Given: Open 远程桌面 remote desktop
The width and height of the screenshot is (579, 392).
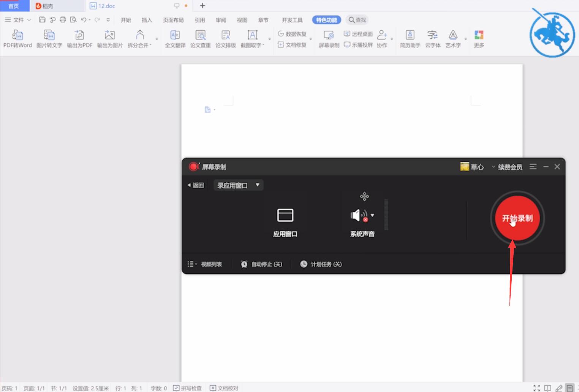Looking at the screenshot, I should [358, 34].
